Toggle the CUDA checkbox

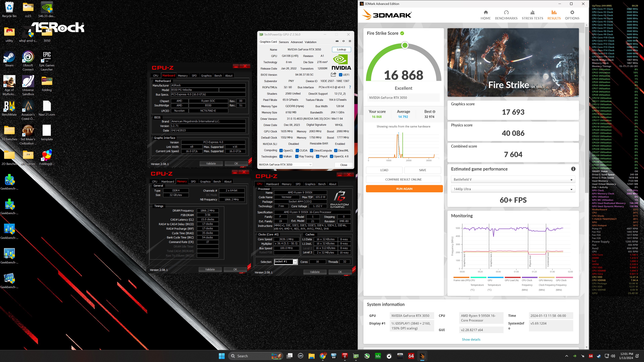pyautogui.click(x=297, y=150)
